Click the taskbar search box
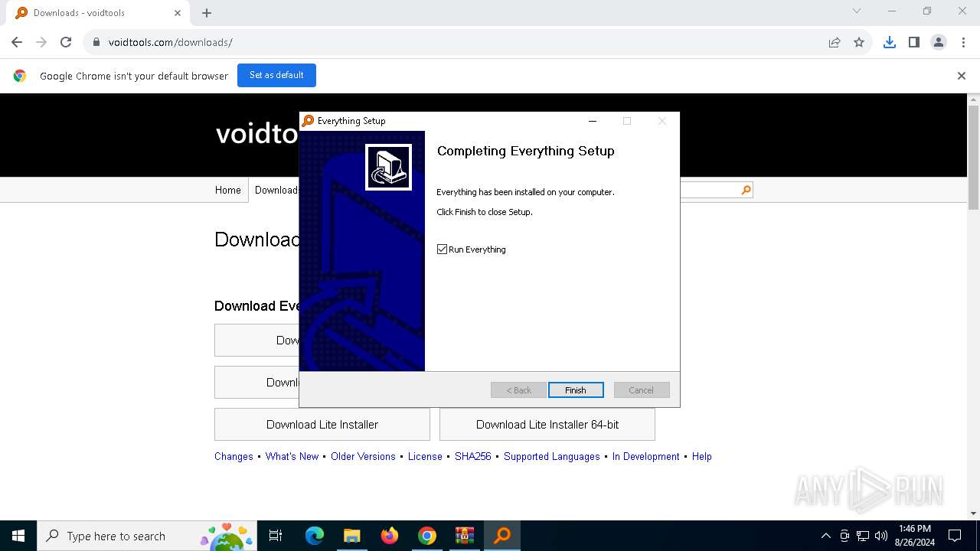The image size is (980, 551). point(147,536)
